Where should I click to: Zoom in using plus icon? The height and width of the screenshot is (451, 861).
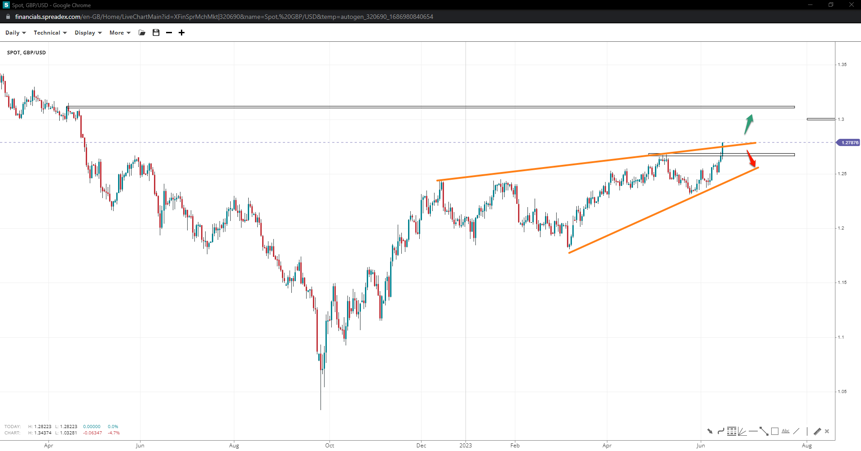point(181,33)
